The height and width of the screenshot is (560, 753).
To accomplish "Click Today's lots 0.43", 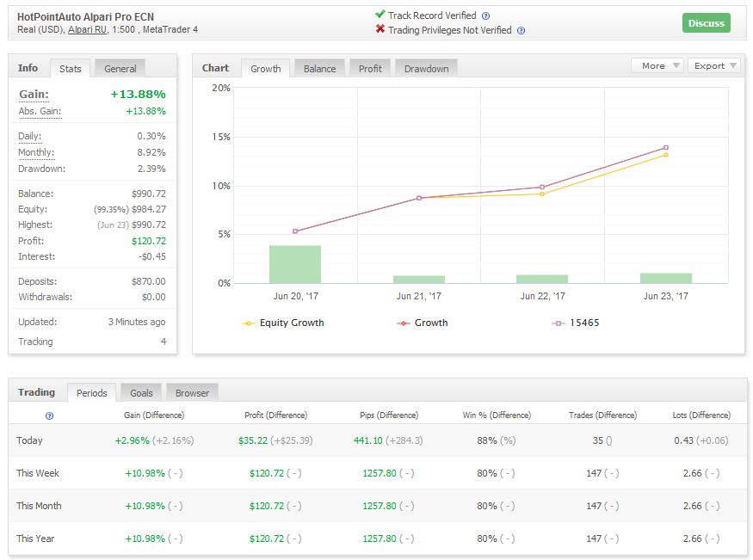I will pos(683,440).
